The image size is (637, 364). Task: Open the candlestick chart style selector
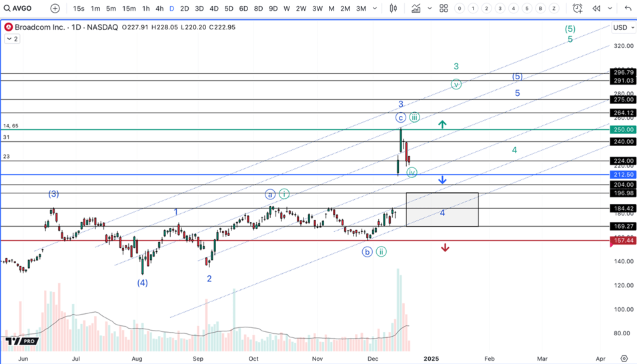pyautogui.click(x=394, y=9)
